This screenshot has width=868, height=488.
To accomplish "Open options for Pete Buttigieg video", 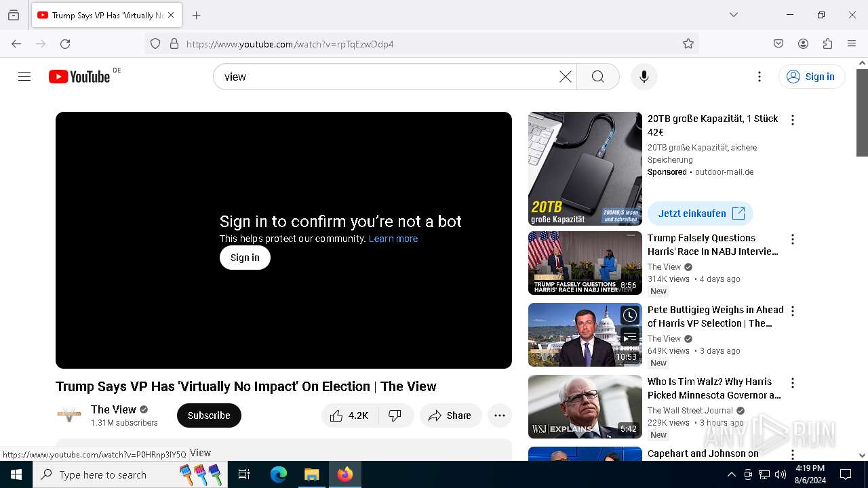I will (x=792, y=311).
